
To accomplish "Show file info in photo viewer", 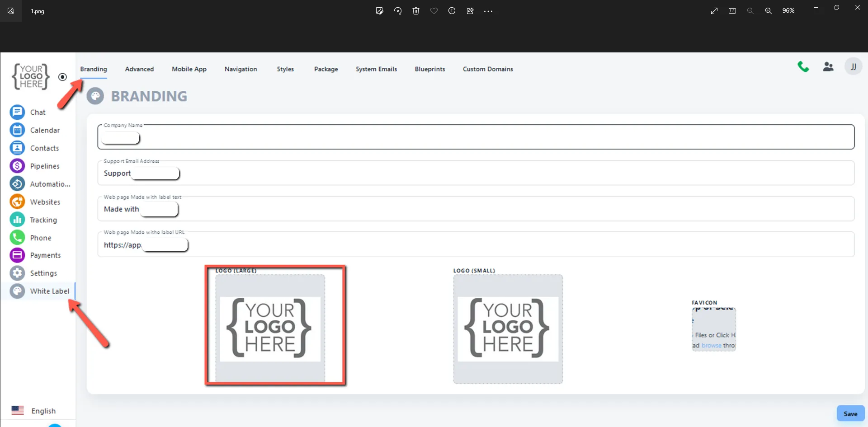I will pos(452,11).
